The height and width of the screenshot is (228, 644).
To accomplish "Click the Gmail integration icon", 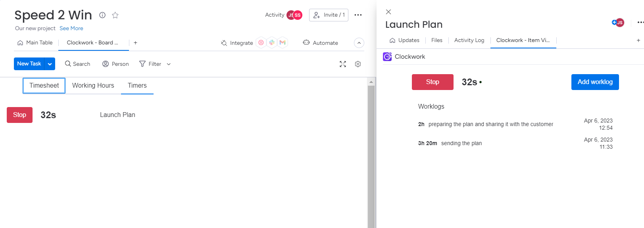I will (283, 42).
